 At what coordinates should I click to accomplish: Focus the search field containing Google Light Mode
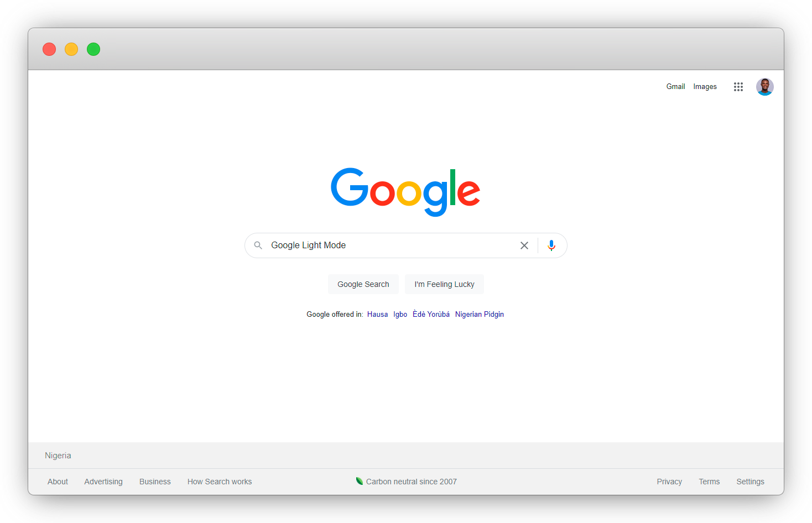405,245
